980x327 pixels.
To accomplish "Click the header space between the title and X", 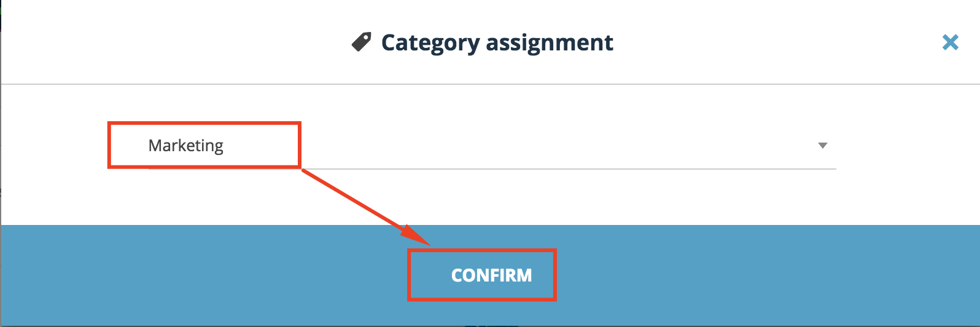I will click(x=777, y=42).
